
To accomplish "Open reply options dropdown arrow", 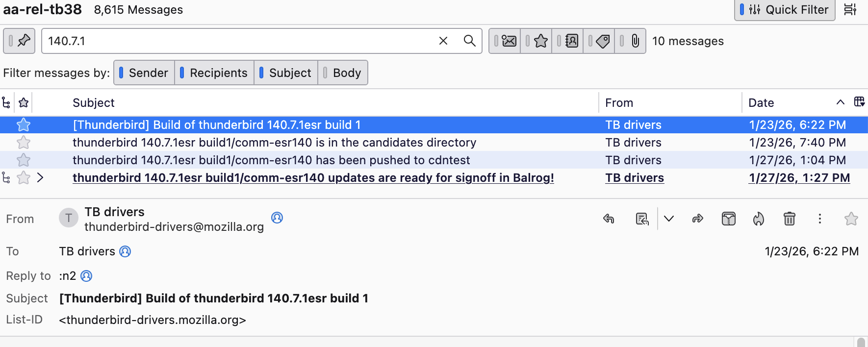I will pyautogui.click(x=669, y=219).
